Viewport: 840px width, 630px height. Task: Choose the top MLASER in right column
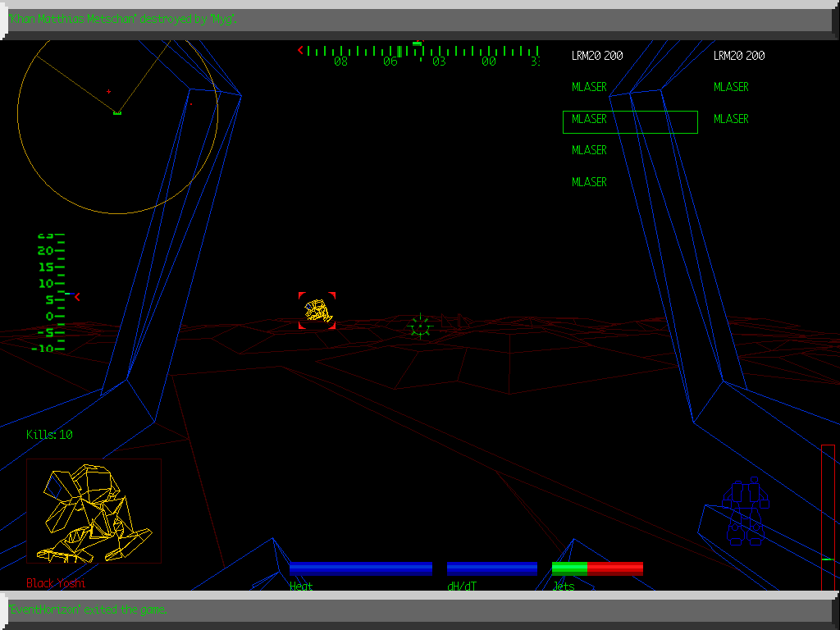(x=731, y=87)
